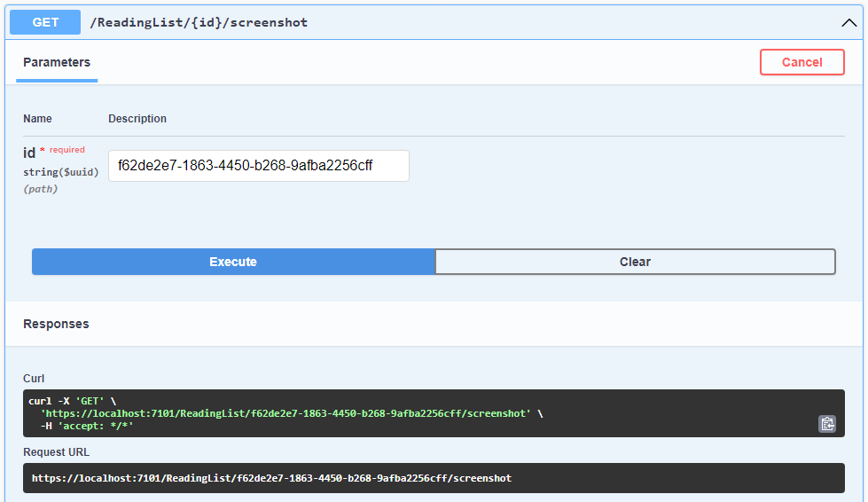
Task: Click the Curl section label
Action: coord(34,379)
